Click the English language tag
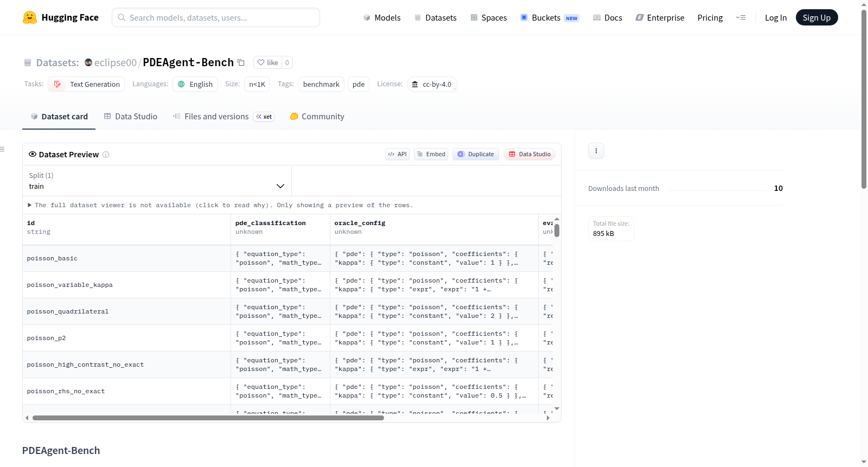 [x=195, y=84]
